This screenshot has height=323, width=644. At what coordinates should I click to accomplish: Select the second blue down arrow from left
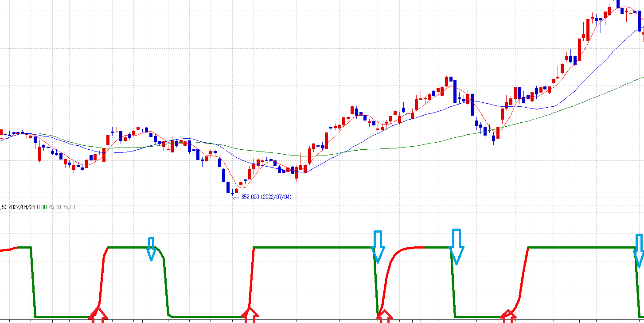[378, 247]
